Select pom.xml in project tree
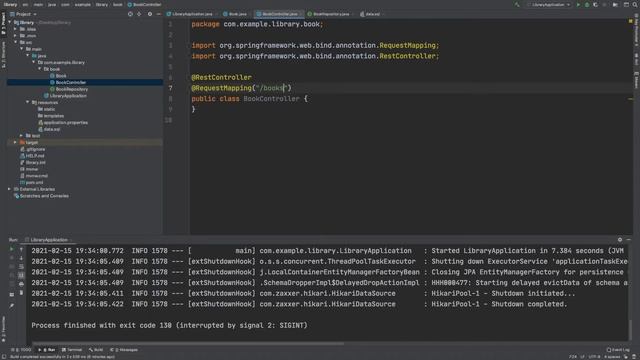Image resolution: width=640 pixels, height=360 pixels. pyautogui.click(x=34, y=182)
